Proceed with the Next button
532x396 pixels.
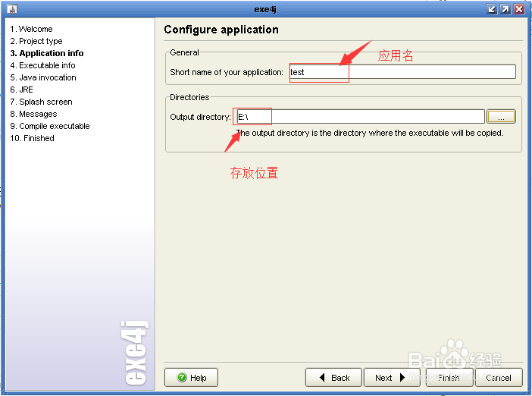click(x=392, y=377)
